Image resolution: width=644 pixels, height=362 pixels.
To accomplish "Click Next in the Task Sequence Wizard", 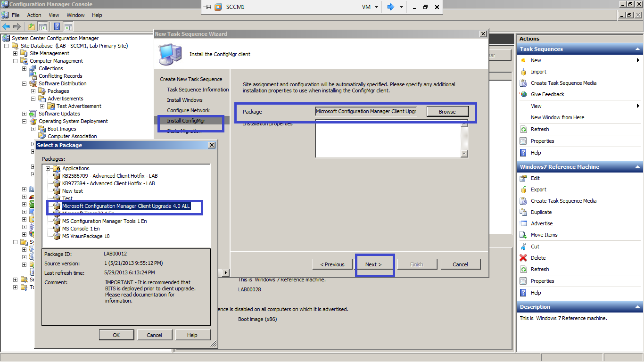I will point(374,264).
